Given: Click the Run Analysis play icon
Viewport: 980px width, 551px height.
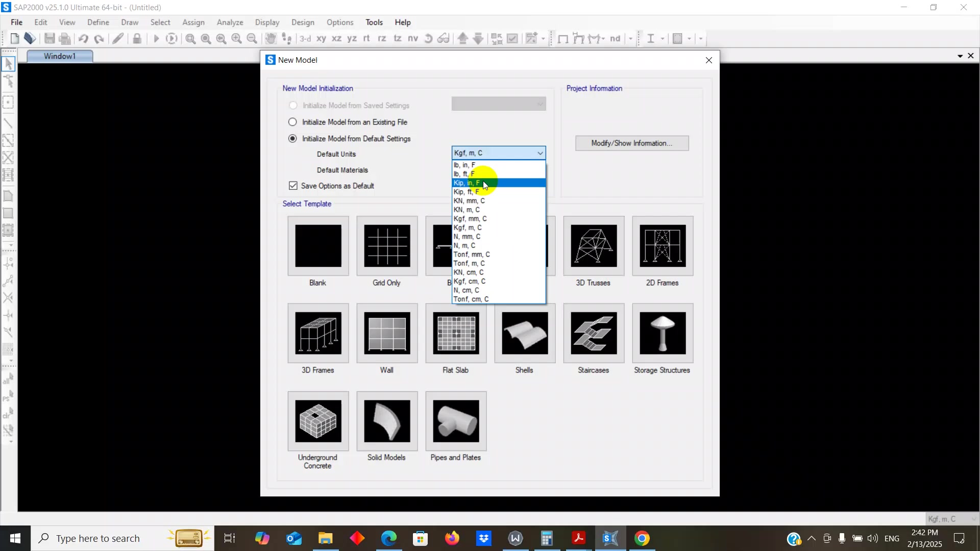Looking at the screenshot, I should click(x=156, y=38).
